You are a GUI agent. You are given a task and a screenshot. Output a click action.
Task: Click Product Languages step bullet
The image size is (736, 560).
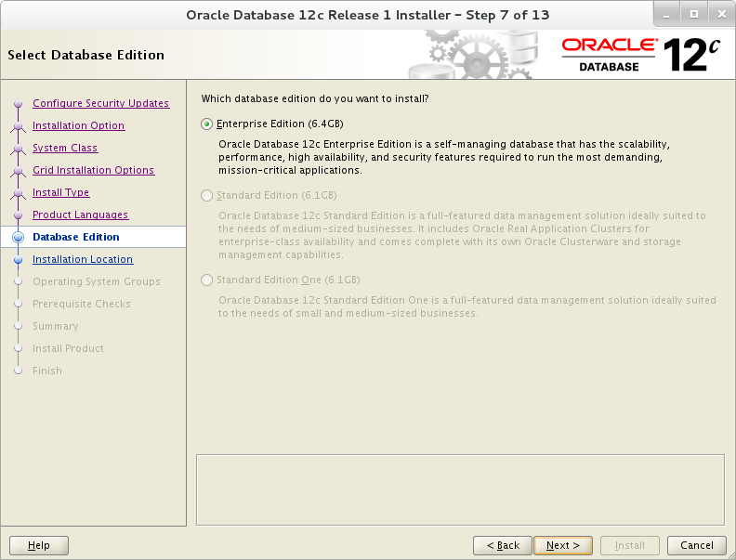click(x=19, y=215)
